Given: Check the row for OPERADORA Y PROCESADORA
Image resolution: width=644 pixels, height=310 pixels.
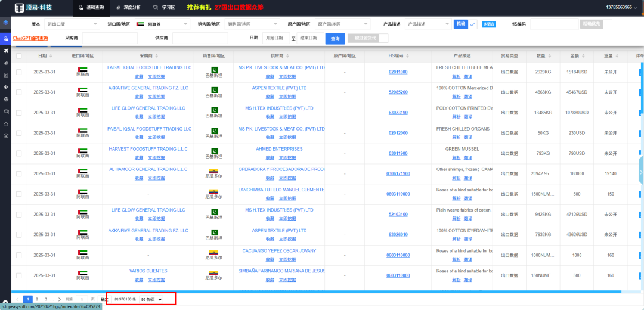Looking at the screenshot, I should 18,173.
